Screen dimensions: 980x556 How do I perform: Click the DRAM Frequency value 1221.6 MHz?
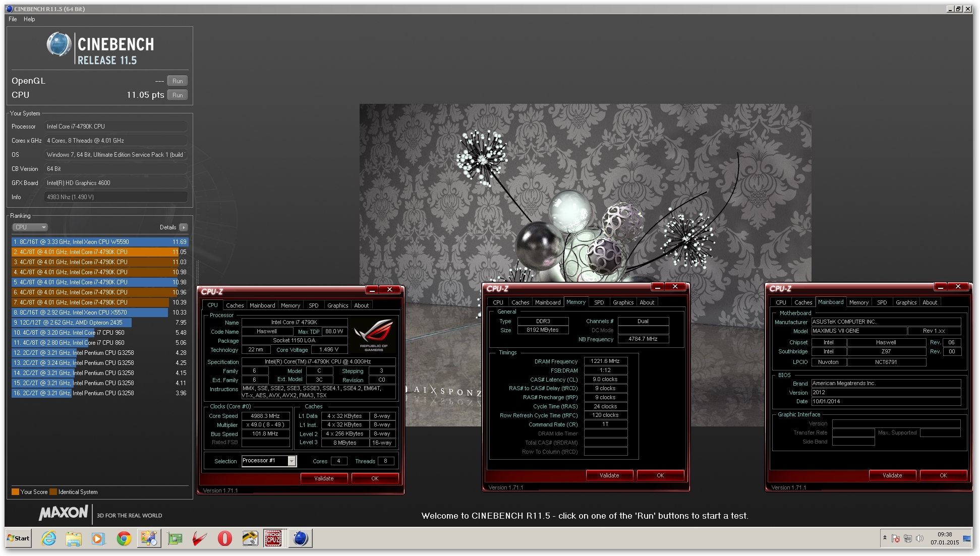pos(605,361)
